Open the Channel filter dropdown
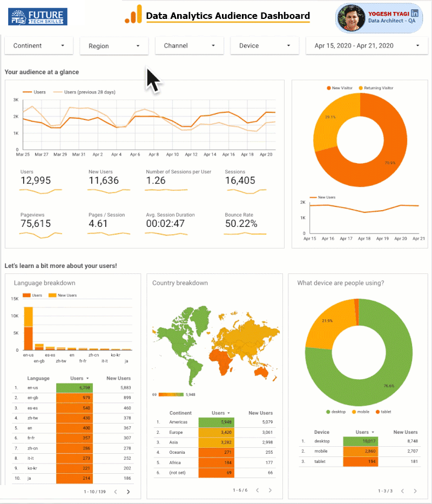Viewport: 432px width, 504px height. [189, 46]
